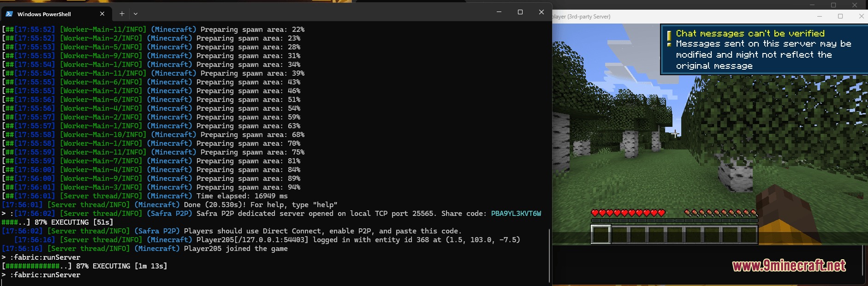Click 'Preparing spawn area: 51%' line
The height and width of the screenshot is (286, 868).
(x=151, y=100)
